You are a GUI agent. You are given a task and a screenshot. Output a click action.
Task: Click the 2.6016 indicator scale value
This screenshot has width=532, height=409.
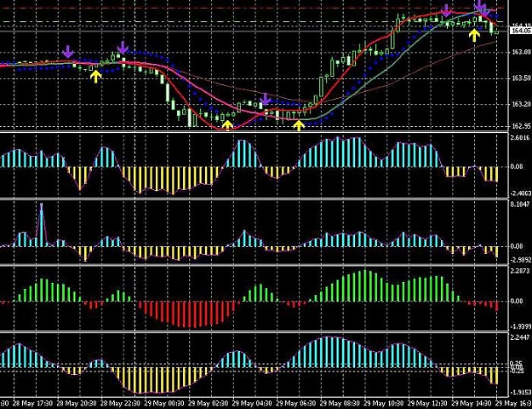pyautogui.click(x=521, y=138)
